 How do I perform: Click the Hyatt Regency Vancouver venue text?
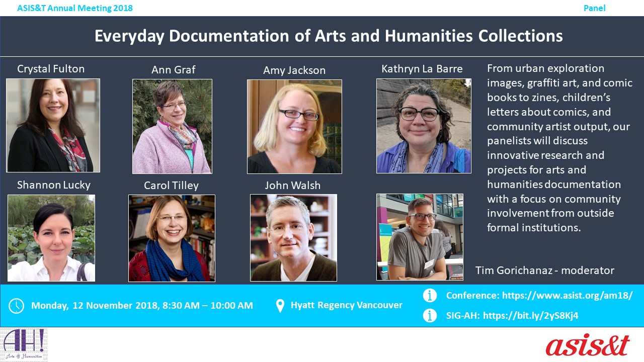coord(347,305)
